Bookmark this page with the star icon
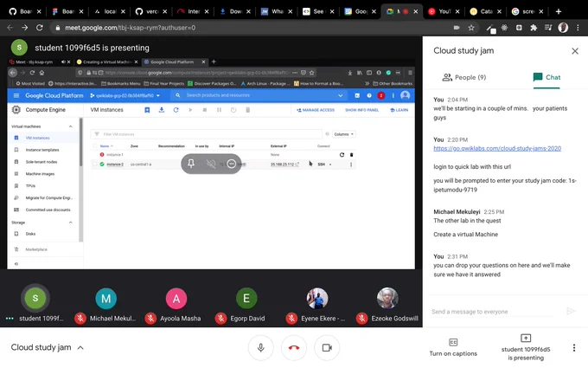 pos(471,28)
